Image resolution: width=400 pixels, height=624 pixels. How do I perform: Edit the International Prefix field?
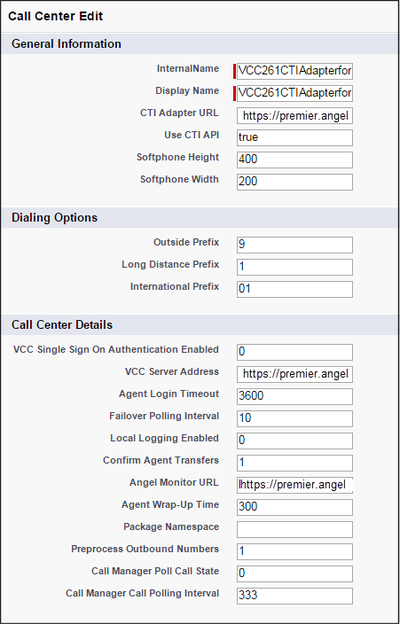(x=295, y=289)
